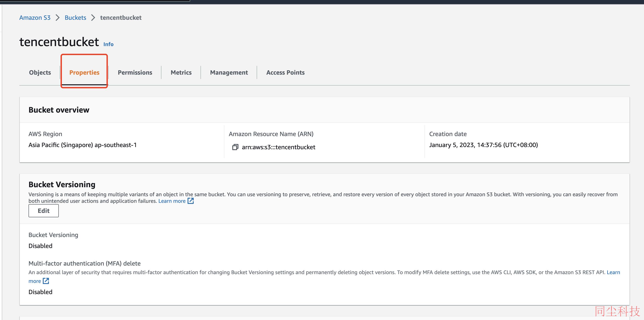
Task: Open the Permissions tab
Action: click(135, 73)
